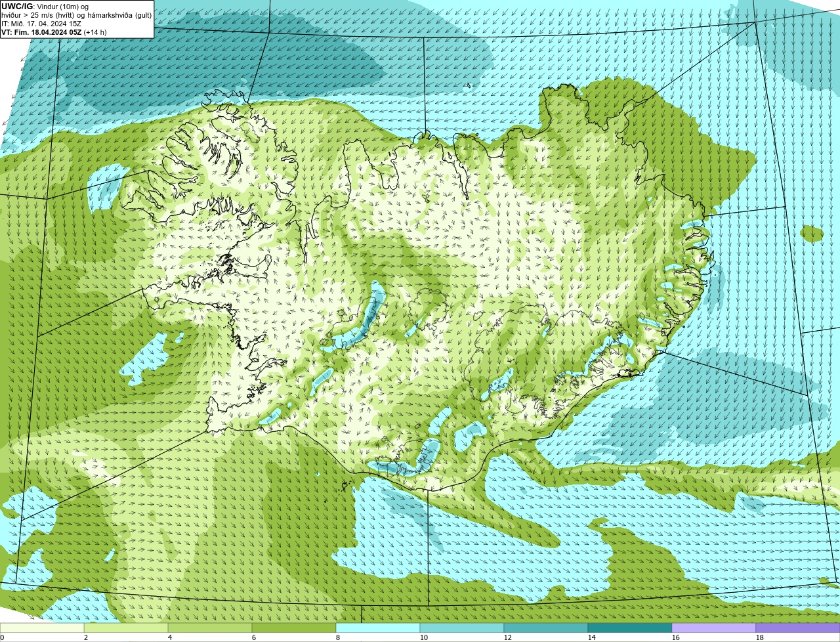Click the legend value '14'
The height and width of the screenshot is (642, 840).
tap(592, 637)
